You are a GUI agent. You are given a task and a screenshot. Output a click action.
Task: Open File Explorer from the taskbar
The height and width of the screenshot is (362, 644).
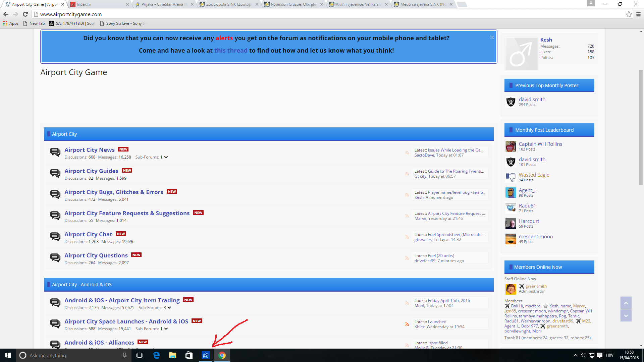[x=173, y=355]
